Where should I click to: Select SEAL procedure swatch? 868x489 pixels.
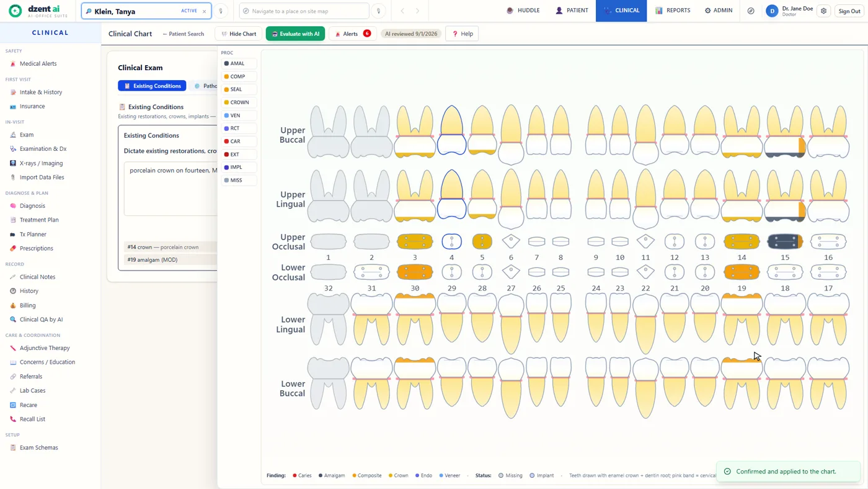[x=239, y=89]
